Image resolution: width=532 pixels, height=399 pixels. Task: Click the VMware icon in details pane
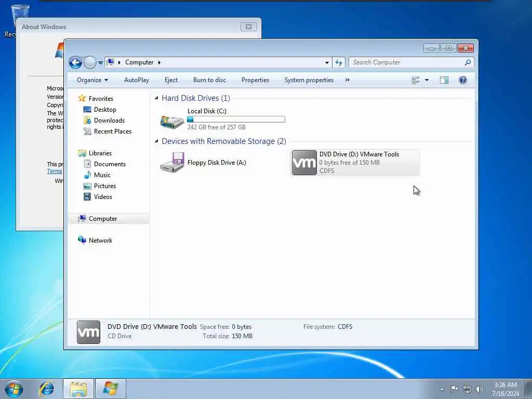coord(88,332)
